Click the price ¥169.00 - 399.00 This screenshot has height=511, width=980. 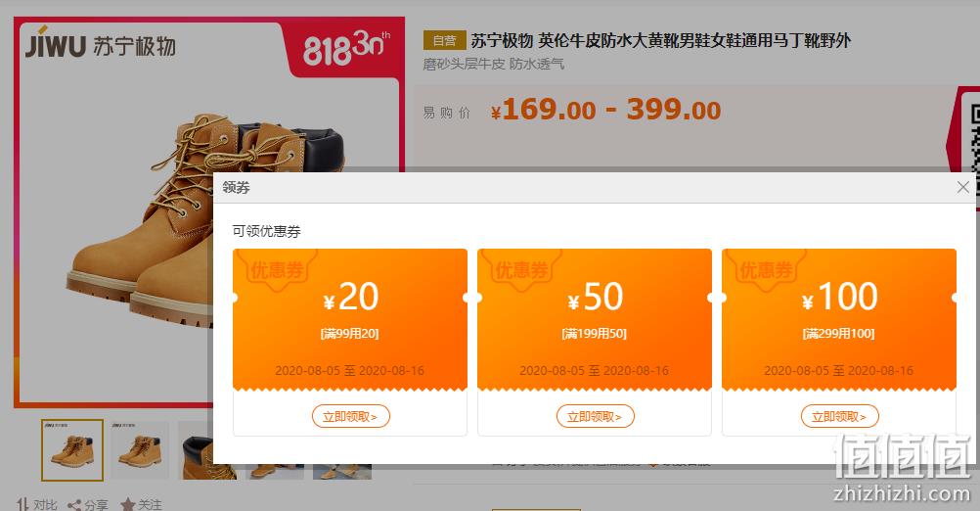coord(605,111)
